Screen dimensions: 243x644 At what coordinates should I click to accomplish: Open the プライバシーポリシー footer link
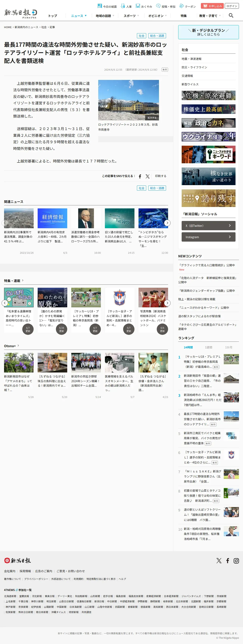[36, 579]
